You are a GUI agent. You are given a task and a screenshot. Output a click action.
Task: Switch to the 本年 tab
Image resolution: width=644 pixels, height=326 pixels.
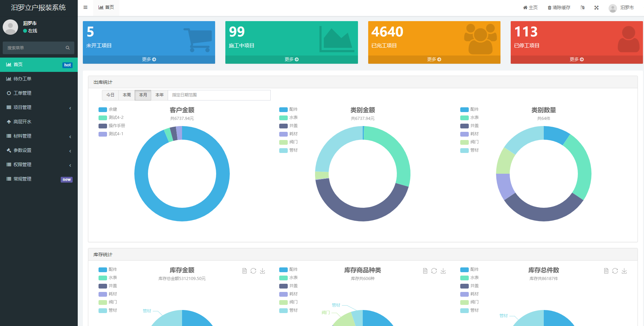(159, 95)
